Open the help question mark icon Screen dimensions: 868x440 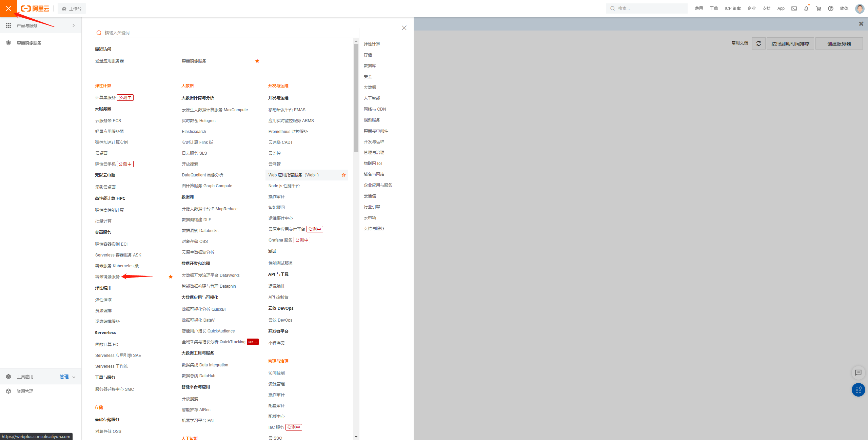coord(831,8)
